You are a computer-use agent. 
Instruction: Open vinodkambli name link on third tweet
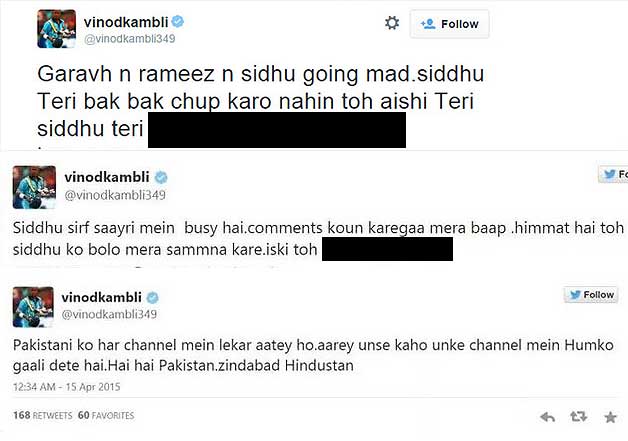(101, 298)
